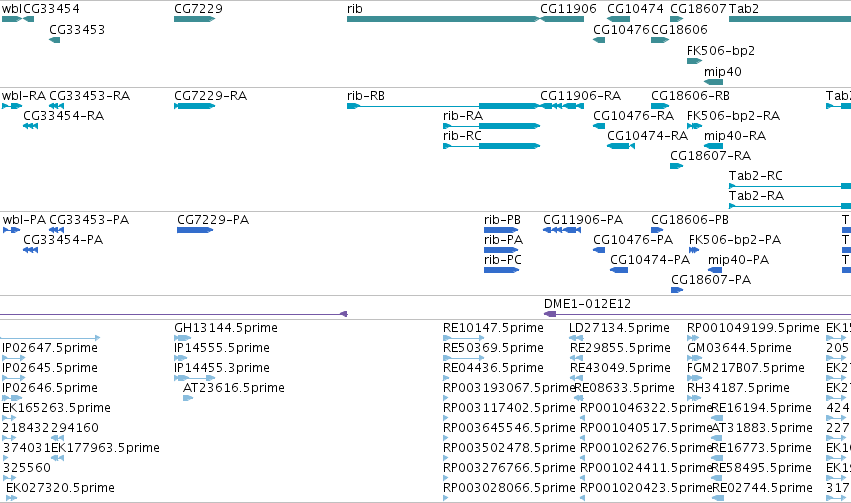Select the rib gene bar

443,19
